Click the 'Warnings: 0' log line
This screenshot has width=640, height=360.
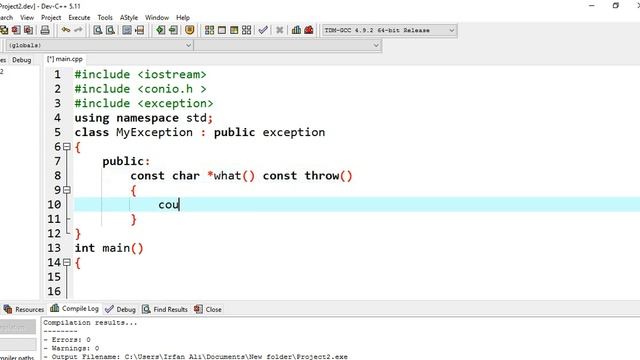[x=71, y=348]
